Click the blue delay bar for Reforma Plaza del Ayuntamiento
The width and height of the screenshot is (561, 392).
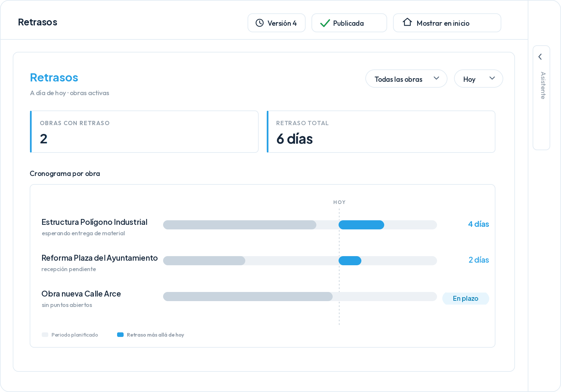point(350,261)
